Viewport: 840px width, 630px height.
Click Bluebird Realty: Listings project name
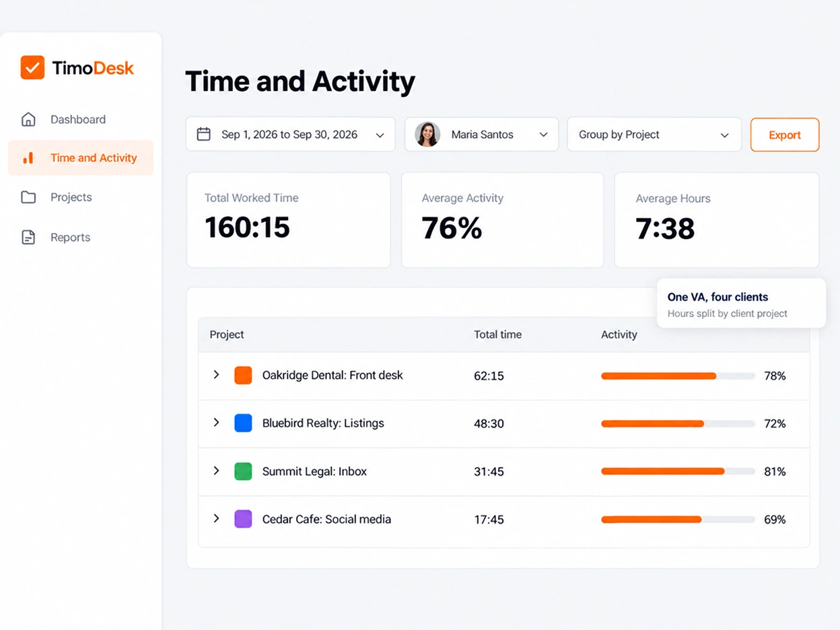323,423
